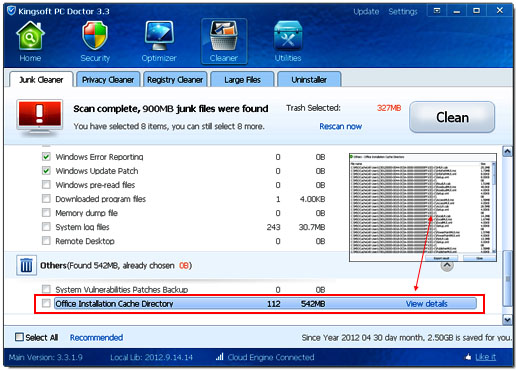This screenshot has height=370, width=516.
Task: Switch to the Privacy Cleaner tab
Action: [108, 80]
